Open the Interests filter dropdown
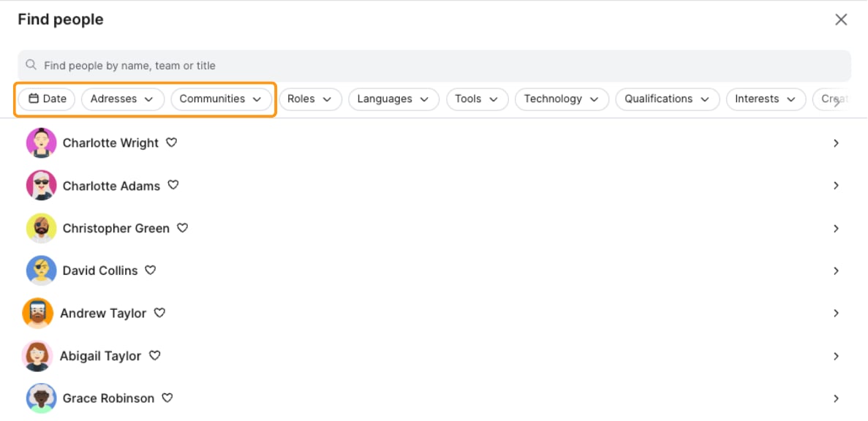Image resolution: width=868 pixels, height=421 pixels. tap(766, 99)
